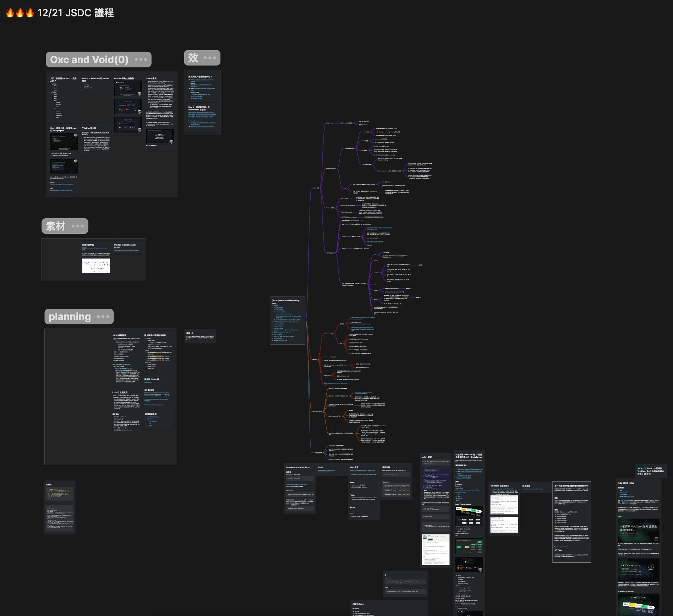Click the speaker avatar on the bundler comparison slide
This screenshot has width=673, height=616.
click(x=139, y=94)
